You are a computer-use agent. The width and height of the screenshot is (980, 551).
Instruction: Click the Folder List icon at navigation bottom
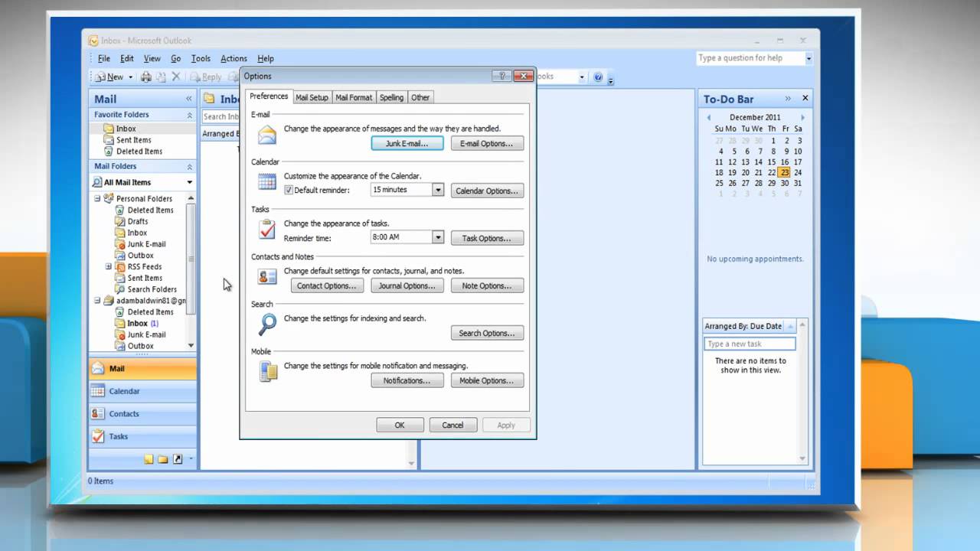click(163, 459)
